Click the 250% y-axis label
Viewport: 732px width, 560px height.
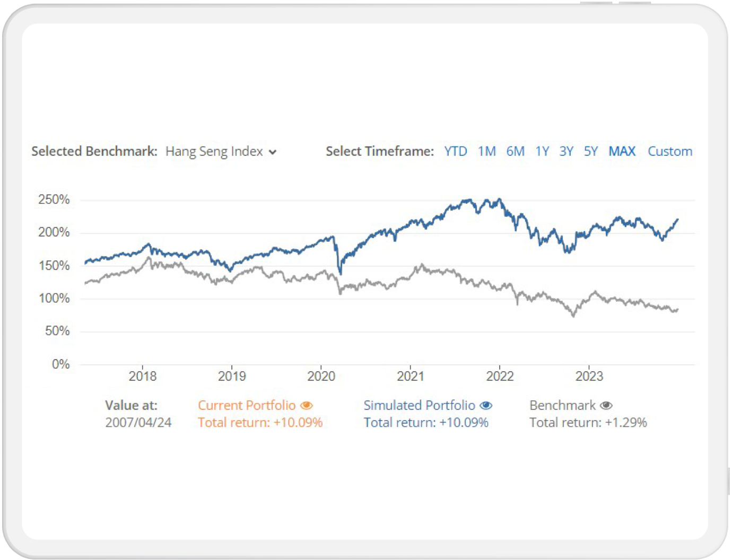pos(54,200)
